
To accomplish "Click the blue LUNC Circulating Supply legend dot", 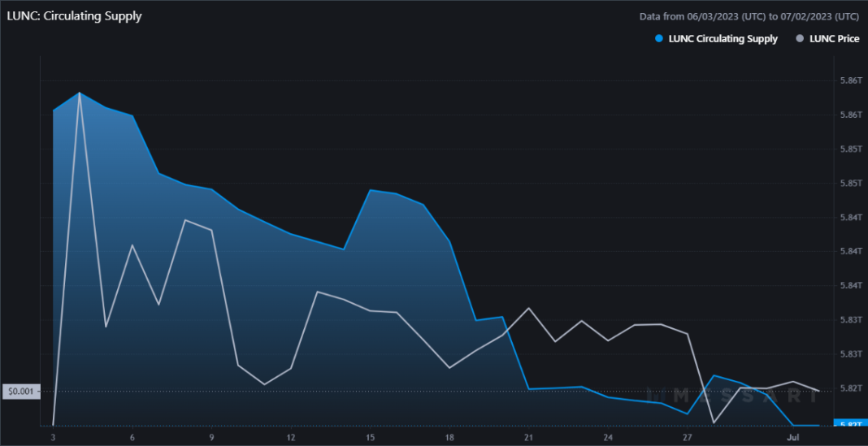I will pyautogui.click(x=659, y=39).
